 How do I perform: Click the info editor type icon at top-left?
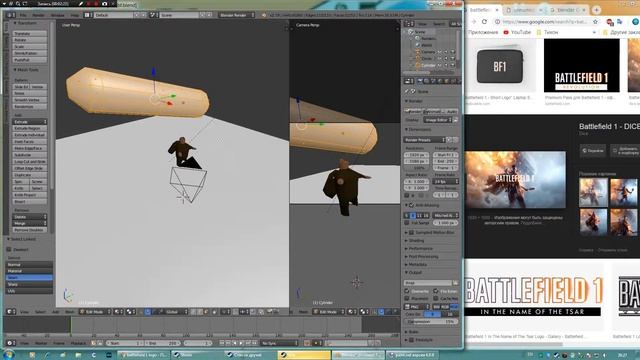coord(10,15)
